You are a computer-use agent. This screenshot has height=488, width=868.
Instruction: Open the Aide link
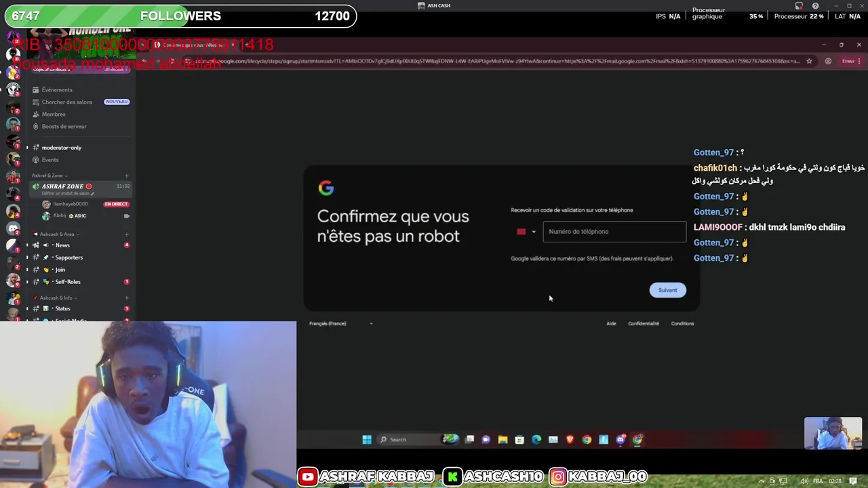coord(611,323)
